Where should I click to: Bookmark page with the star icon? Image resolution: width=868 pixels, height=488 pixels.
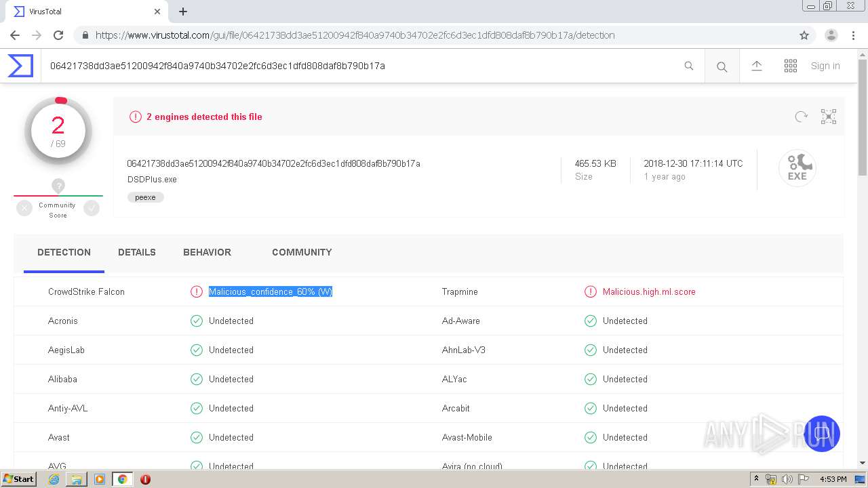(804, 35)
